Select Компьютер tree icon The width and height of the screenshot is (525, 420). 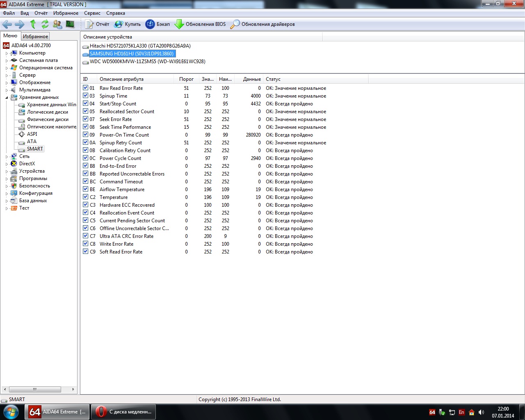(x=14, y=53)
